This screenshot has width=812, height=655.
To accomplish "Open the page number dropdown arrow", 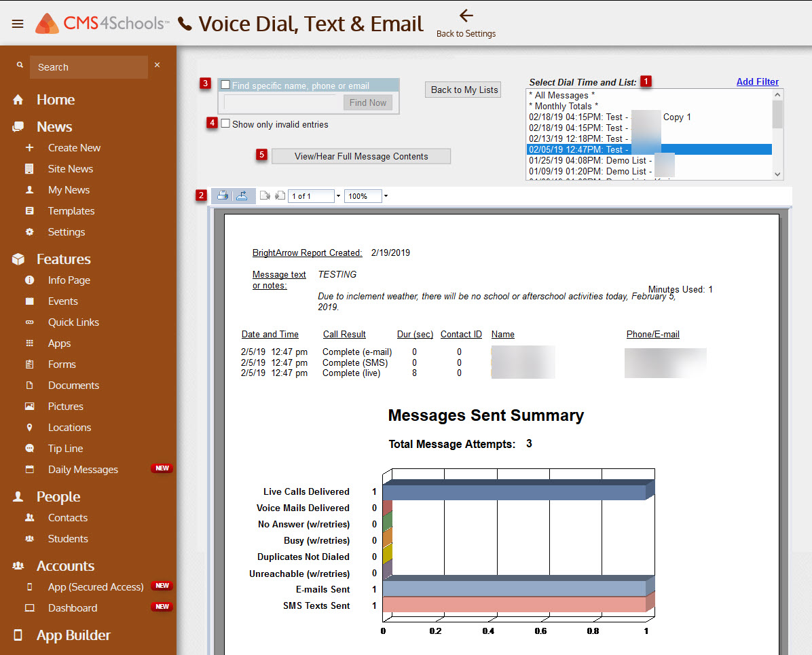I will pos(338,196).
